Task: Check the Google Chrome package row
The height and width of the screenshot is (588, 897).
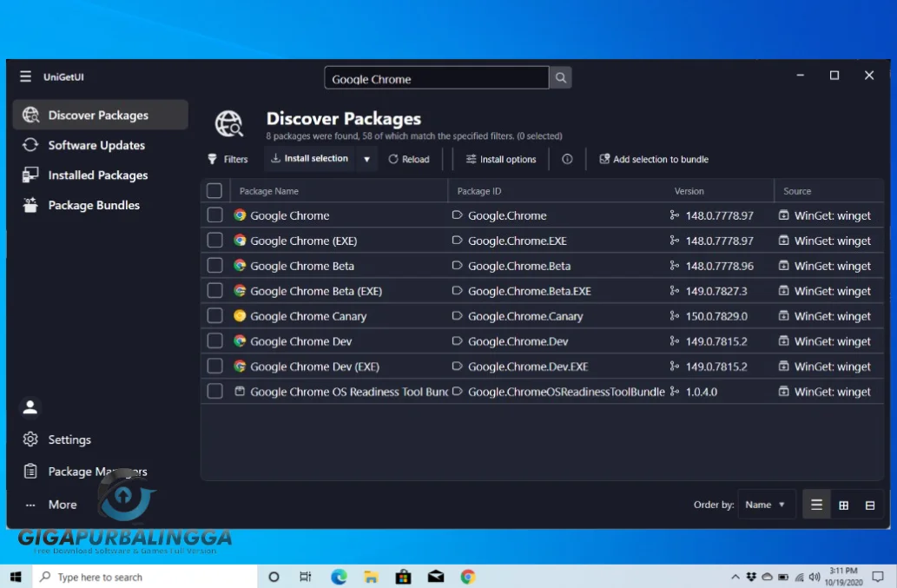Action: (x=214, y=215)
